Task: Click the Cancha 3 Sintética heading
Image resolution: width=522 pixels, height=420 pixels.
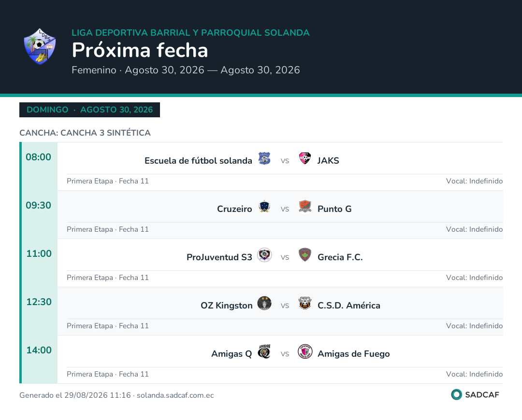Action: 85,133
